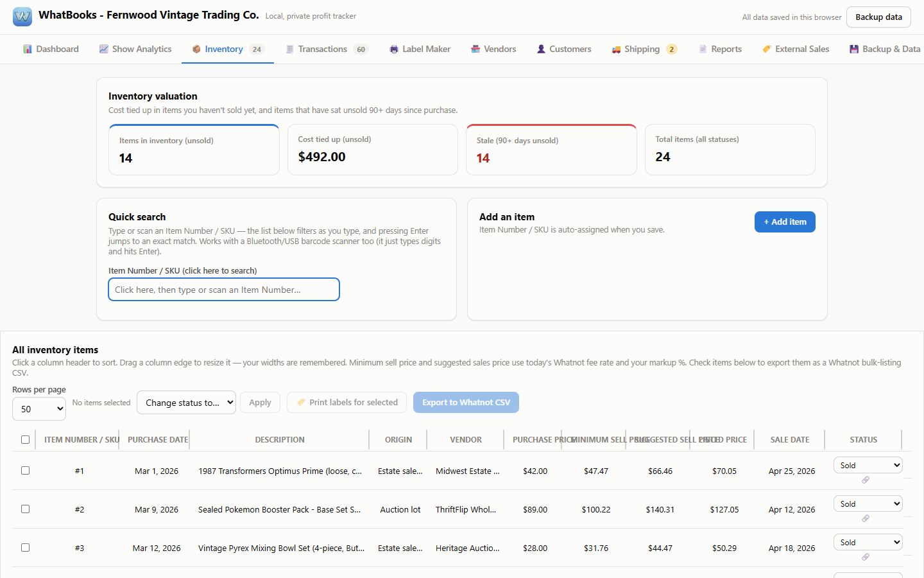Sort by the Vendor column header
924x578 pixels.
466,440
